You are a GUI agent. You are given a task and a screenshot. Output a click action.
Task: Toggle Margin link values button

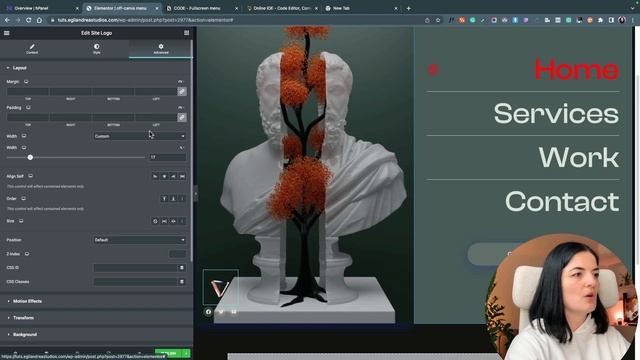182,91
